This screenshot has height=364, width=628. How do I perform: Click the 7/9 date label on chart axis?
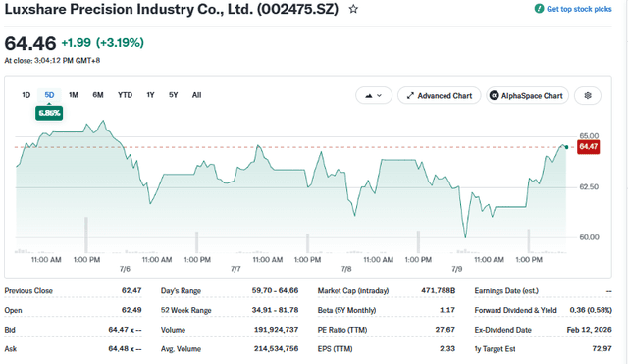click(x=457, y=269)
